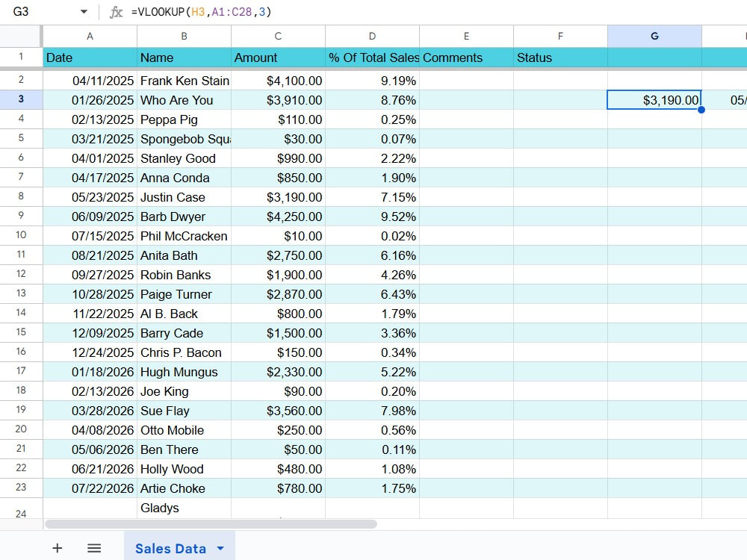The height and width of the screenshot is (560, 747).
Task: Select the Hugh Mungus cell
Action: click(184, 372)
